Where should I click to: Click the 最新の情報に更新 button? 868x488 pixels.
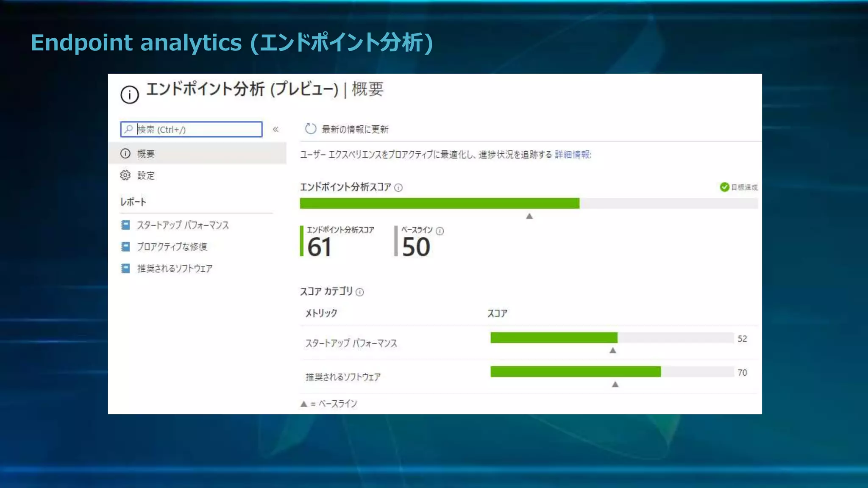(x=355, y=129)
